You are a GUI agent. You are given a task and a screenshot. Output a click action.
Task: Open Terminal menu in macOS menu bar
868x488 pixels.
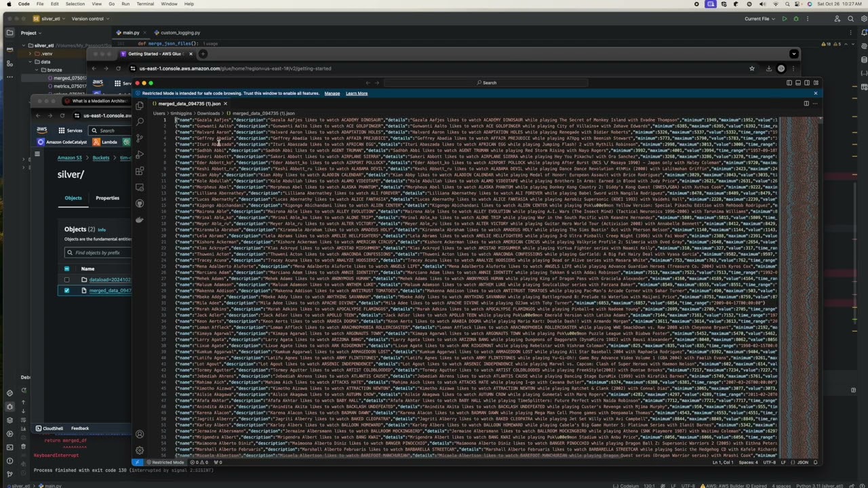[x=145, y=4]
